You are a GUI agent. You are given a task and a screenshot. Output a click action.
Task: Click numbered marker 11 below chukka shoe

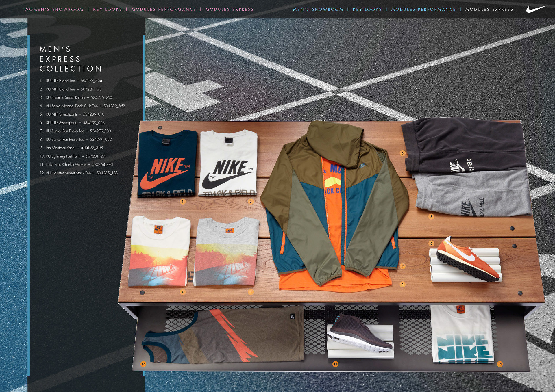click(335, 364)
